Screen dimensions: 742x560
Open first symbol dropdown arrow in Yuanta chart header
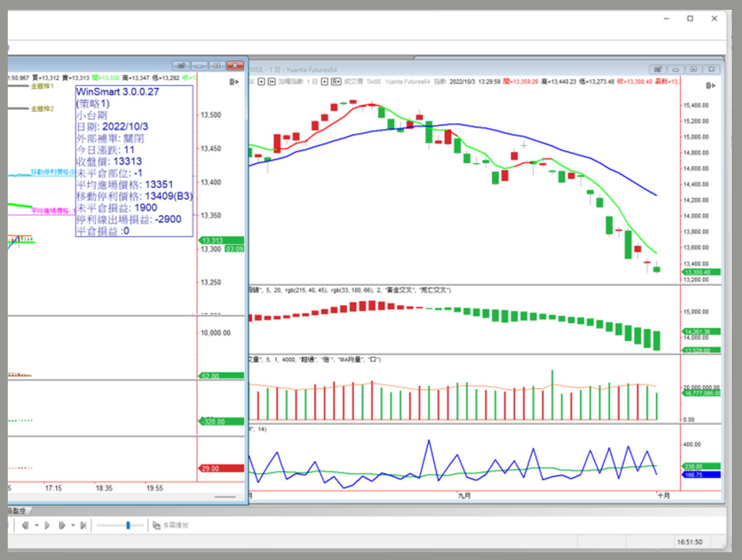click(262, 81)
